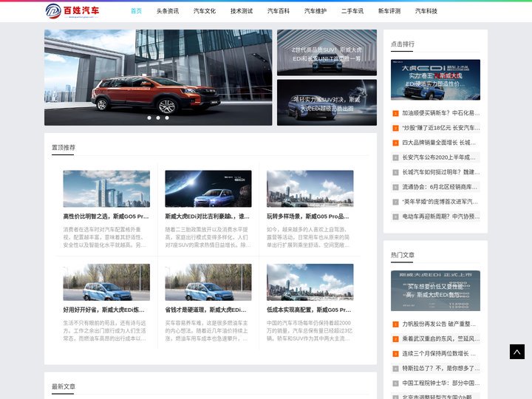The height and width of the screenshot is (399, 532).
Task: Open the 头条资讯 nav item
Action: [168, 11]
